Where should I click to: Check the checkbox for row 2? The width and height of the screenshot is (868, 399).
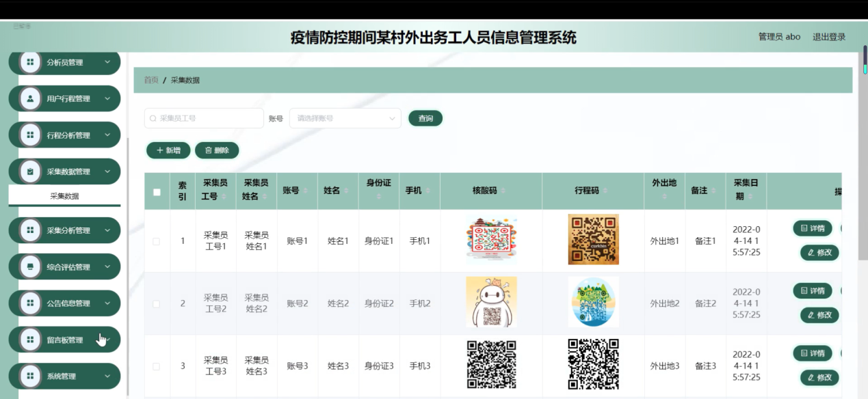click(157, 303)
